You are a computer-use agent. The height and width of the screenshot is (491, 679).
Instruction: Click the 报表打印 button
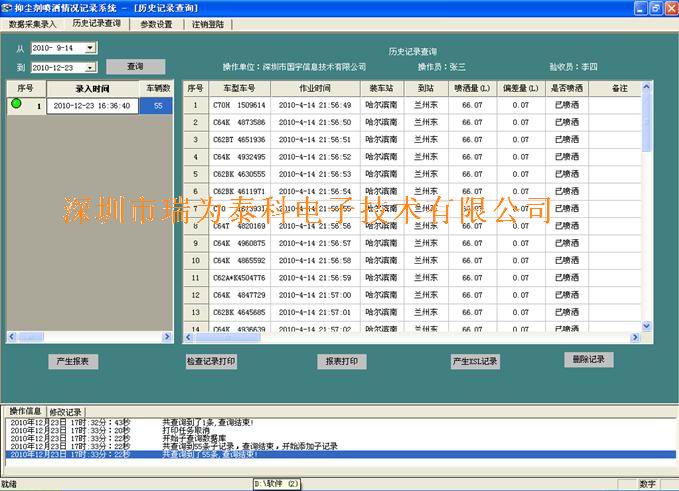(342, 361)
